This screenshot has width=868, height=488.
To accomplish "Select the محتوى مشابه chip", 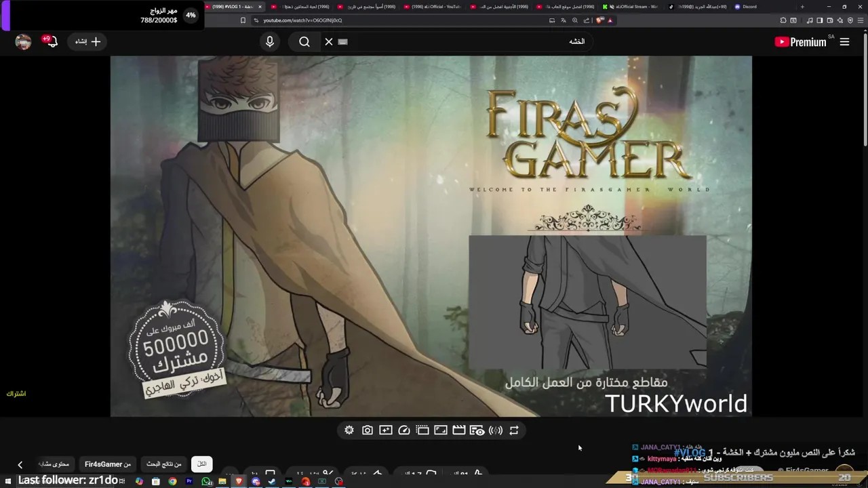I will (54, 464).
